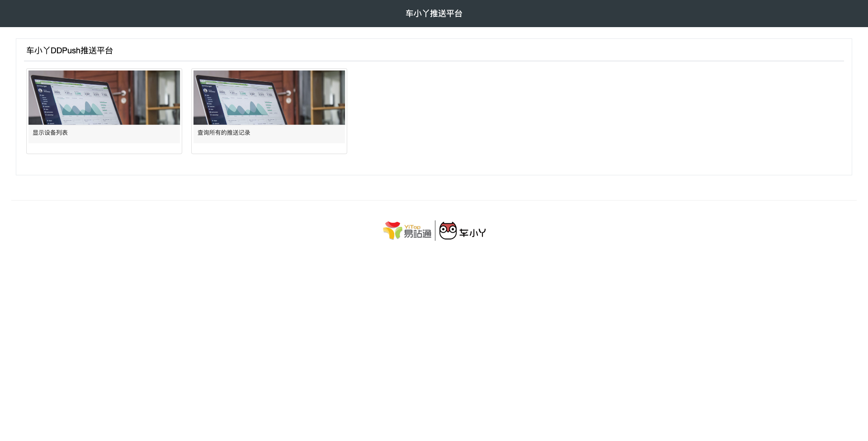Click the vertical divider between the footer logos
Image resolution: width=868 pixels, height=441 pixels.
click(x=435, y=230)
